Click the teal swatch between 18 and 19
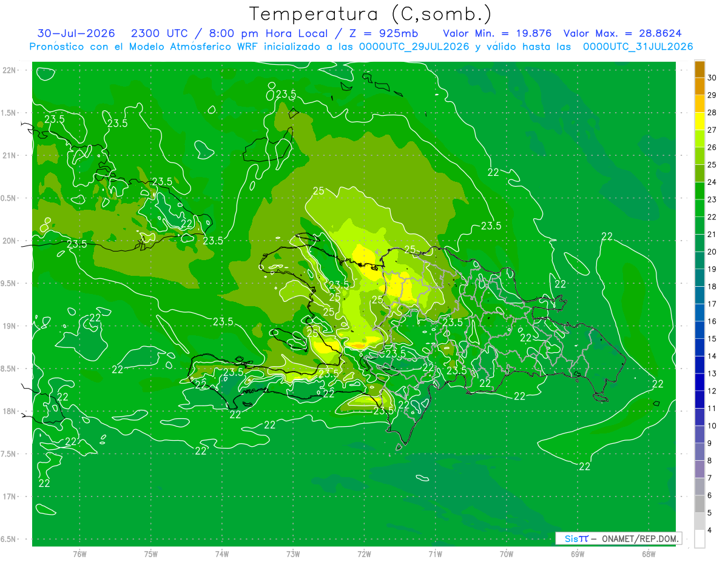The width and height of the screenshot is (728, 562). (x=699, y=278)
